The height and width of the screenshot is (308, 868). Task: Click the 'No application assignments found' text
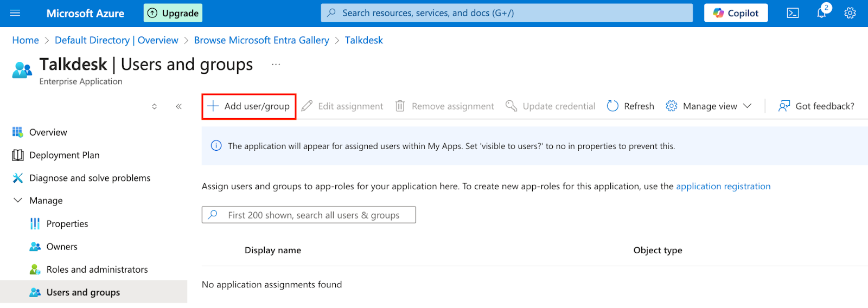click(272, 285)
